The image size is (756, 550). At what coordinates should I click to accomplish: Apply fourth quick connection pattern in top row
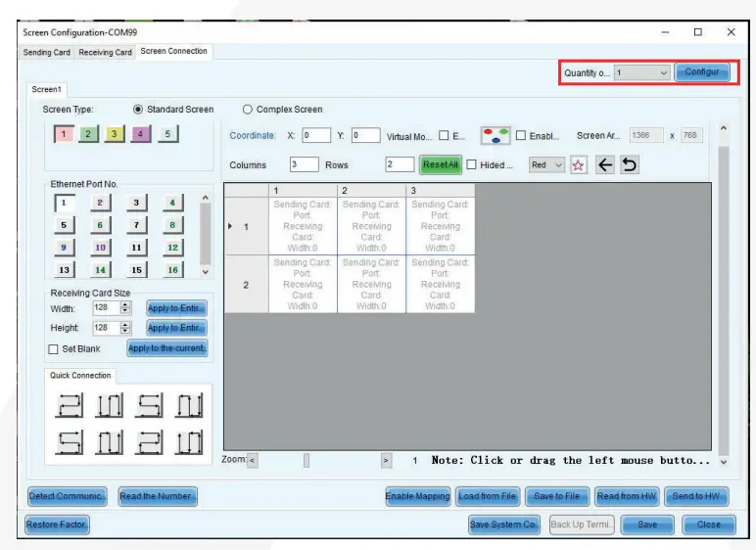(189, 405)
